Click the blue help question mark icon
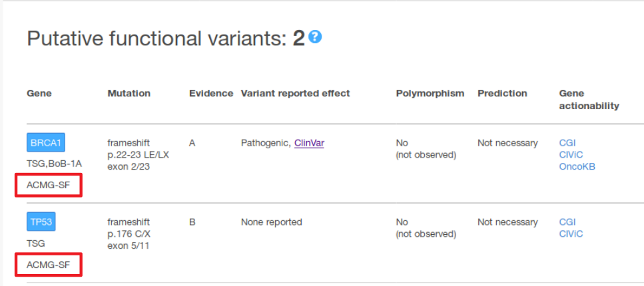644x286 pixels. [316, 37]
